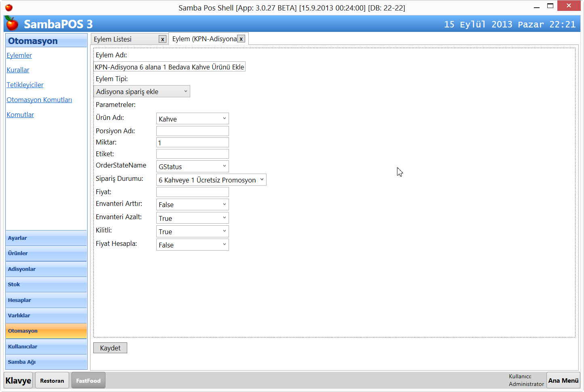Expand the Ürün Adı dropdown showing Kahve
This screenshot has width=584, height=392.
192,119
